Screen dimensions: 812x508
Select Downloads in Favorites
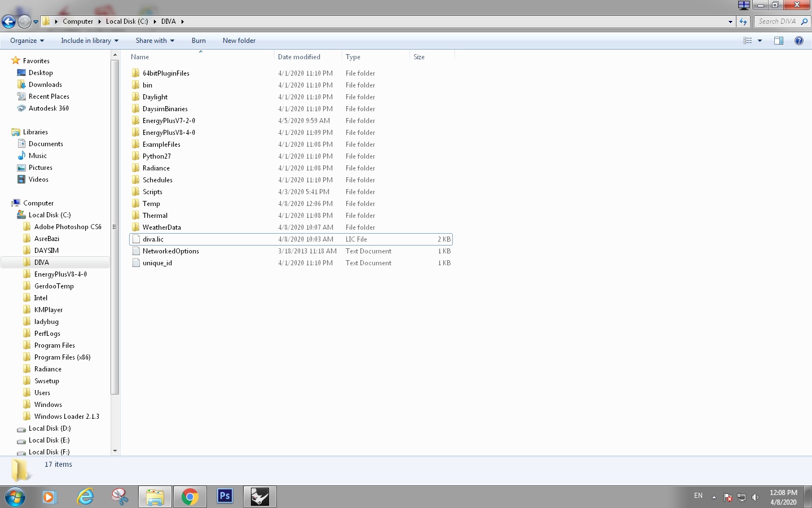[45, 85]
